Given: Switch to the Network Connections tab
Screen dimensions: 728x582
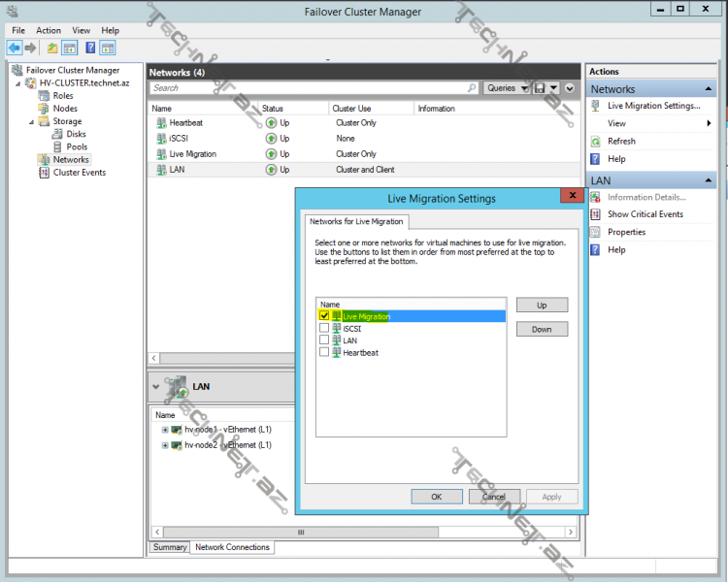Looking at the screenshot, I should click(x=232, y=547).
